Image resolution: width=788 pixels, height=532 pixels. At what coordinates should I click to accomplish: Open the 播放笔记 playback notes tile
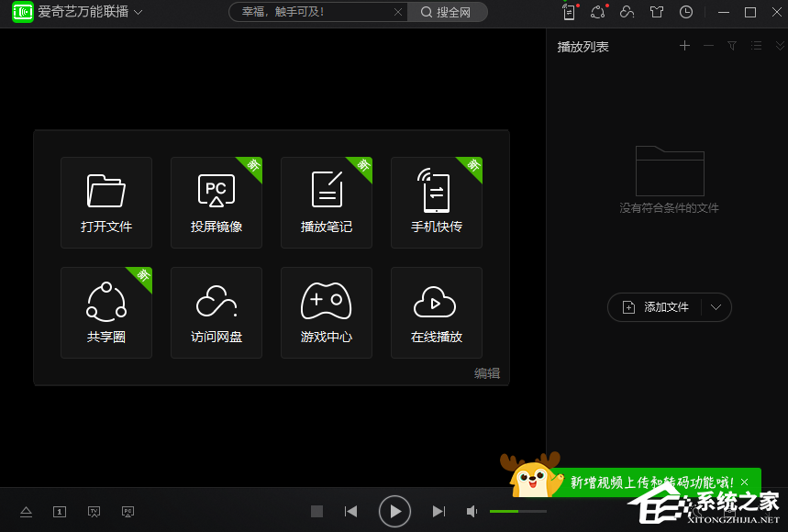tap(327, 203)
